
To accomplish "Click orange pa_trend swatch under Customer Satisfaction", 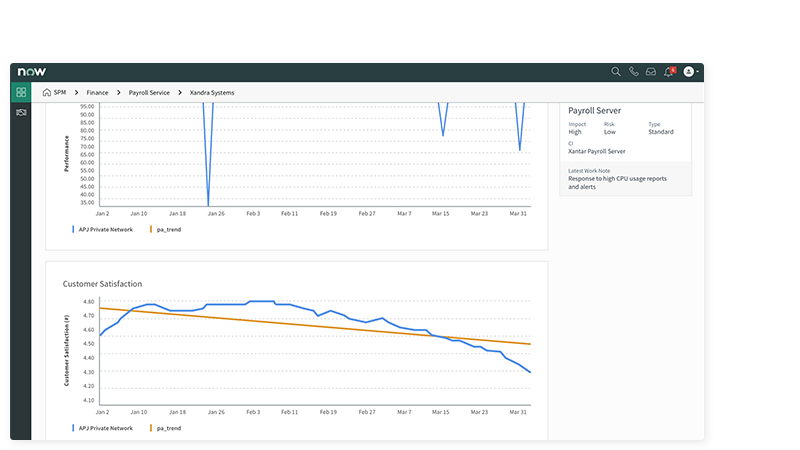I will pyautogui.click(x=151, y=427).
